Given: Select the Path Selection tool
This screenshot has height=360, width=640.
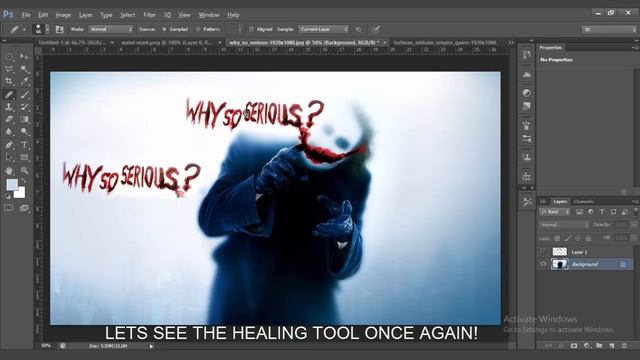Looking at the screenshot, I should (9, 157).
